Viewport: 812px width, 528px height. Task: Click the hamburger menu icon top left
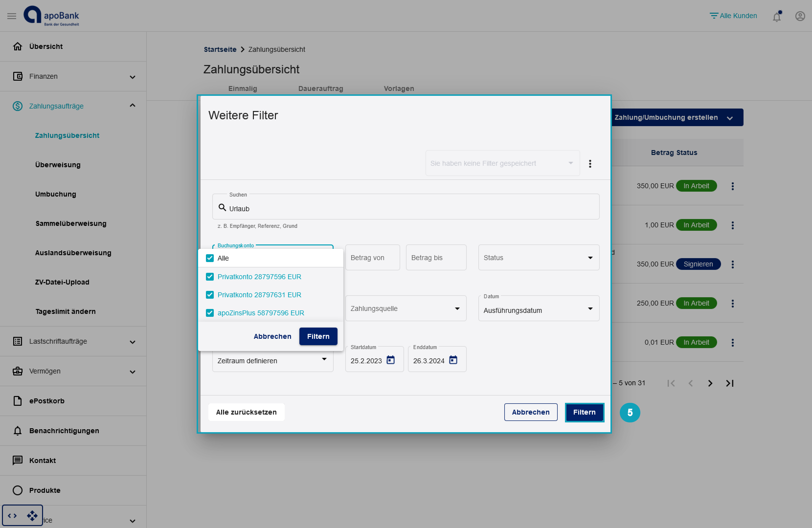click(x=11, y=16)
